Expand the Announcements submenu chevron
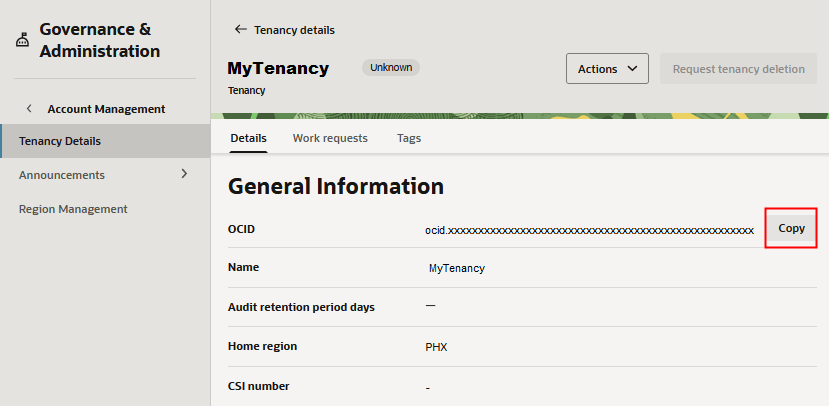The image size is (829, 406). [185, 173]
